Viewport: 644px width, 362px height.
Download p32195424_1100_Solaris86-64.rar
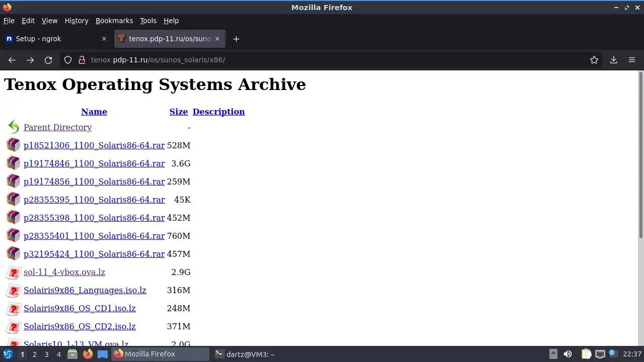[94, 254]
